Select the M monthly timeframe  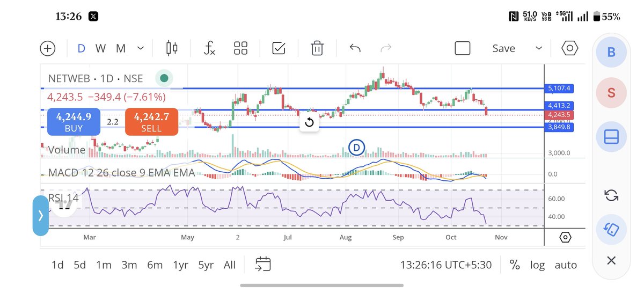click(x=121, y=48)
